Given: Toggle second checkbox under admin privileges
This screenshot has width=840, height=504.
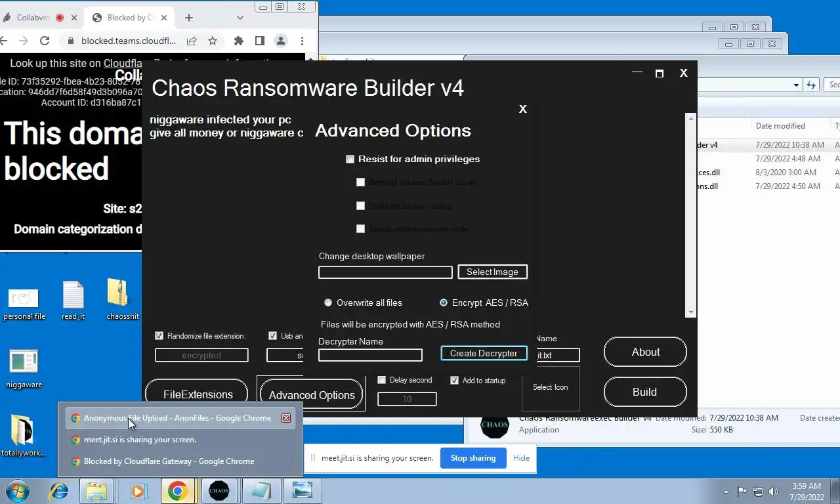Looking at the screenshot, I should pyautogui.click(x=360, y=206).
